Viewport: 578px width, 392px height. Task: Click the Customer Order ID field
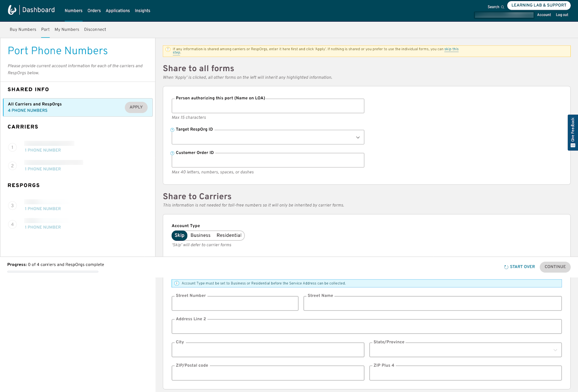(268, 160)
